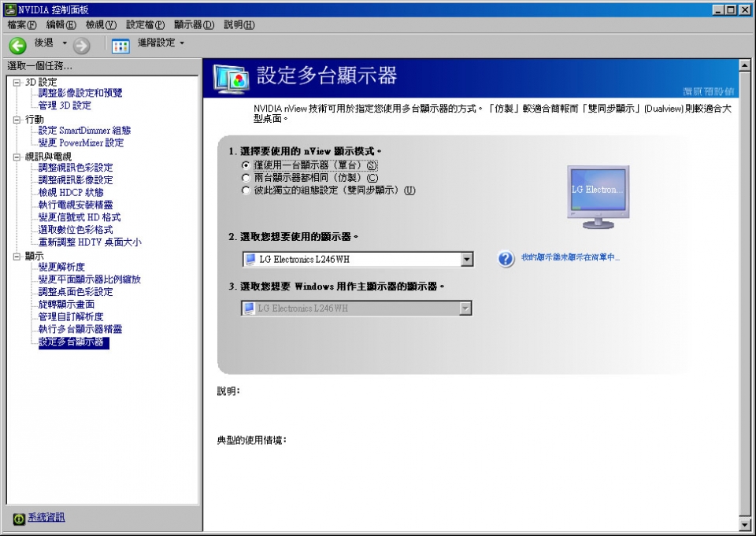This screenshot has height=536, width=756.
Task: Collapse the 視訊與電視 tree node
Action: 17,157
